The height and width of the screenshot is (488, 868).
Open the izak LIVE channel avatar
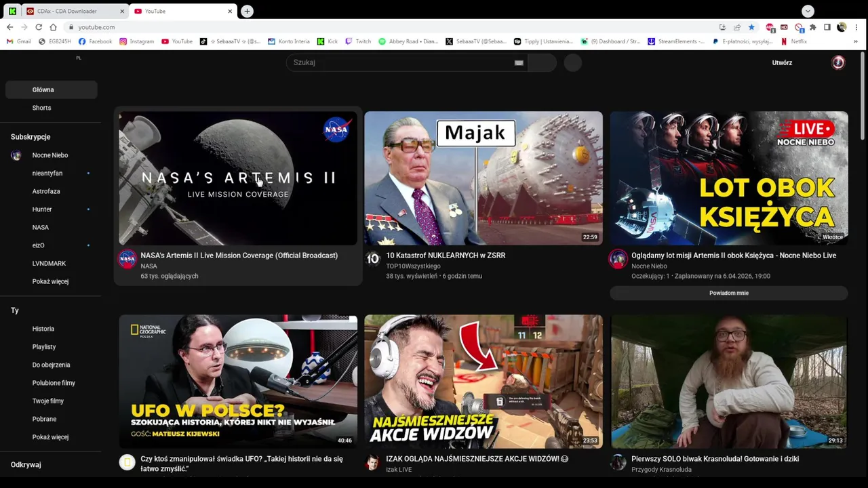coord(372,462)
